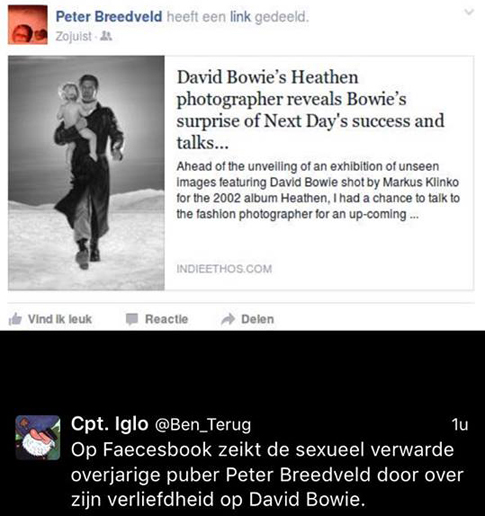Viewport: 485px width, 516px height.
Task: Open the @Ben_Terug handle
Action: [203, 425]
